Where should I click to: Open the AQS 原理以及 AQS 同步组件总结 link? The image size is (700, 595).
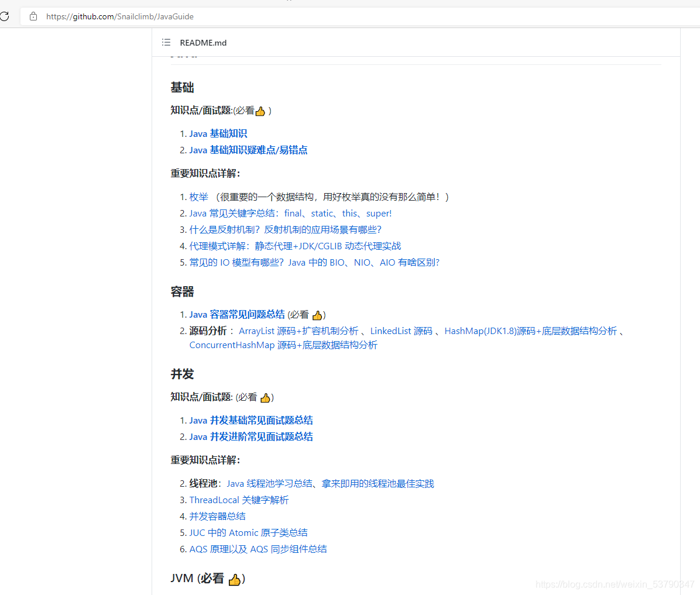click(x=258, y=549)
